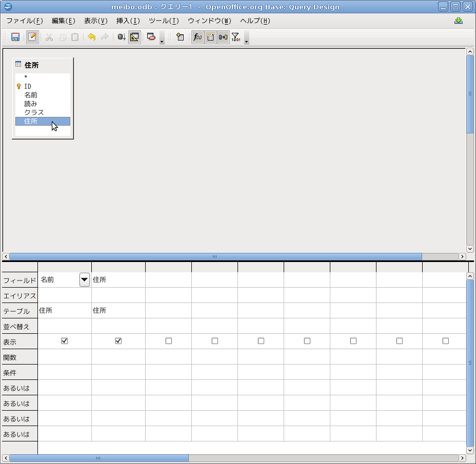Click the Undo arrow icon
Screen dimensions: 476x464
[91, 37]
